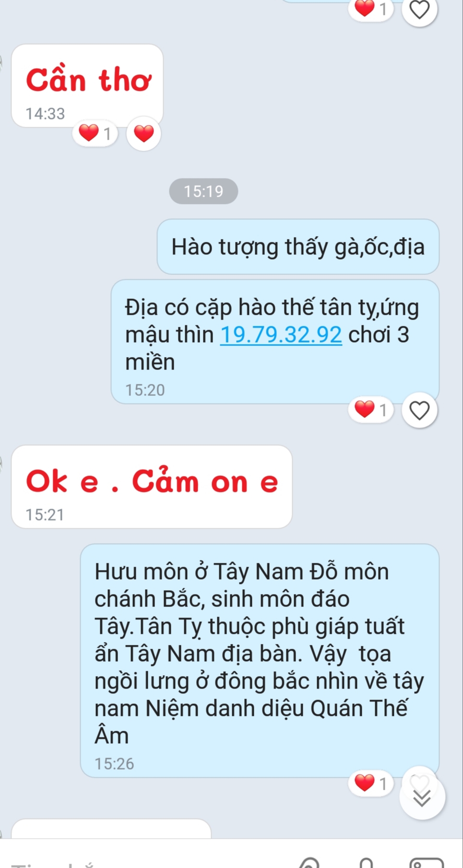Select the 'Ok e . Cảm on e' message

152,487
